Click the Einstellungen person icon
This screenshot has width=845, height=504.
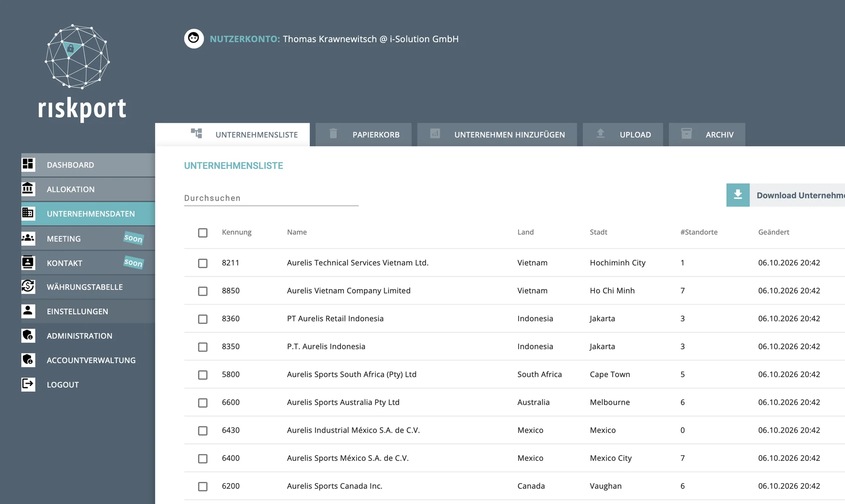coord(28,311)
